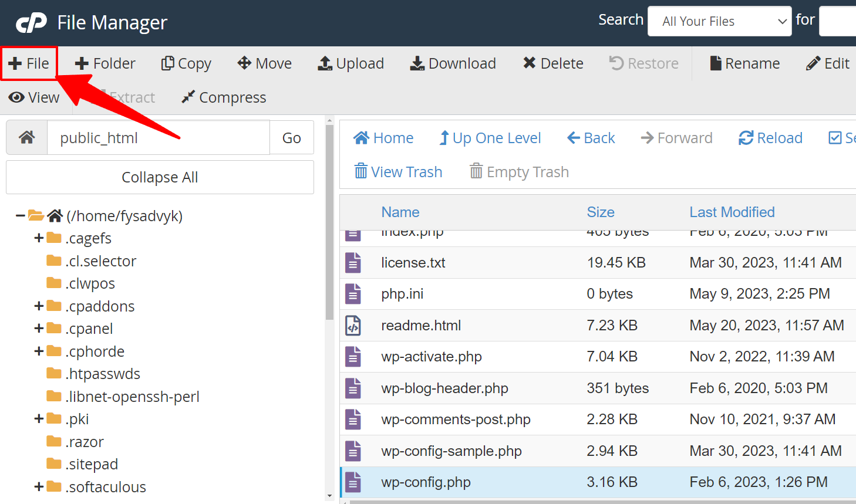
Task: Rename wp-config.php via the Rename icon
Action: 744,63
